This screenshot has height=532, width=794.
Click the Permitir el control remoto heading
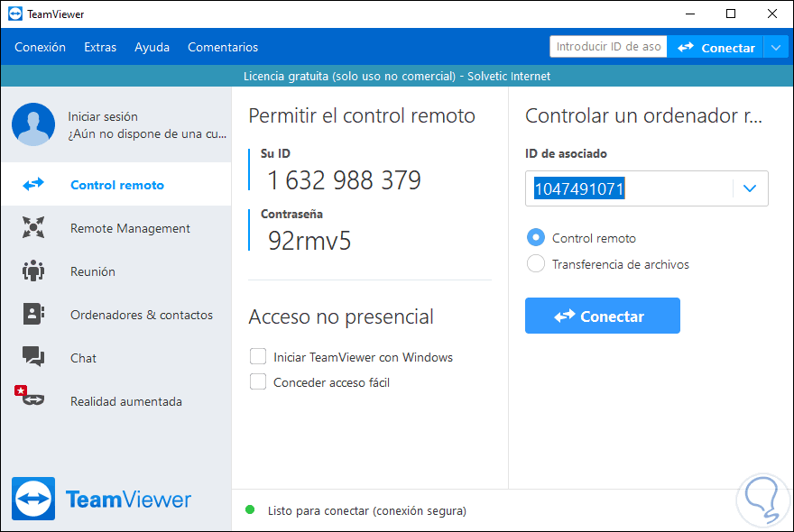[362, 115]
